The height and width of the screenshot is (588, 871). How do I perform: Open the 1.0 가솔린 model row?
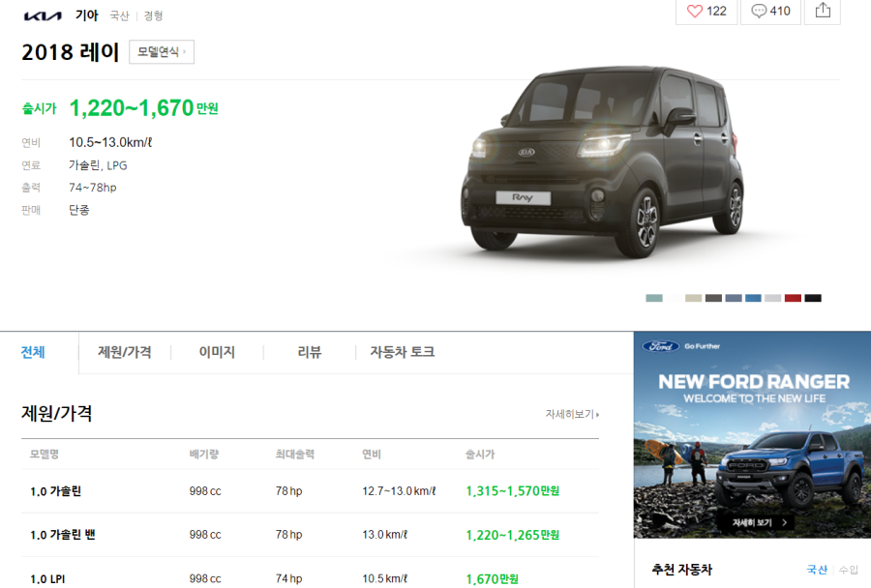pyautogui.click(x=310, y=491)
